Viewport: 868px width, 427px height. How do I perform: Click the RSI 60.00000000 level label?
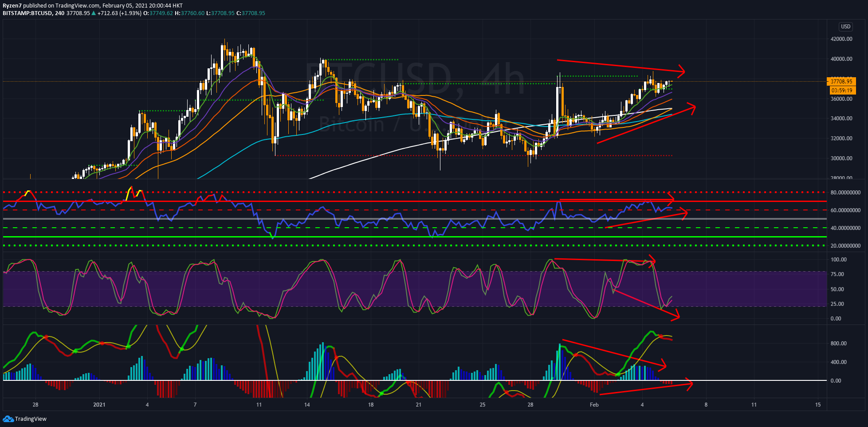coord(845,210)
